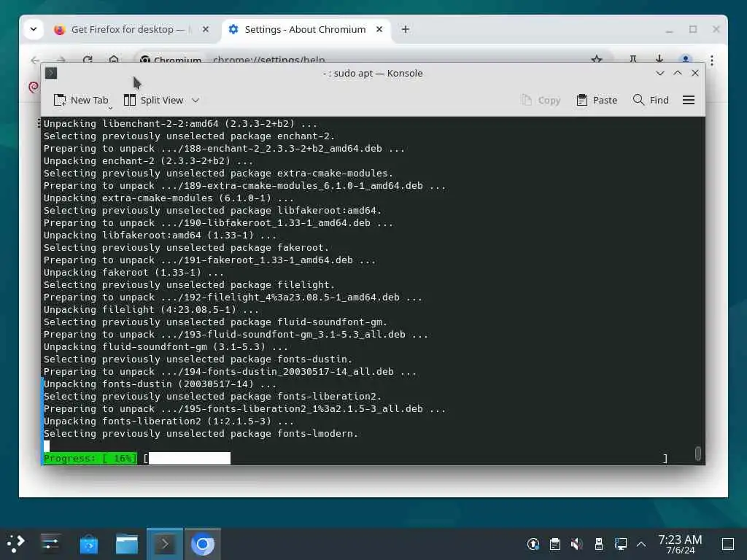
Task: Select Settings - About Chromium tab
Action: click(305, 29)
